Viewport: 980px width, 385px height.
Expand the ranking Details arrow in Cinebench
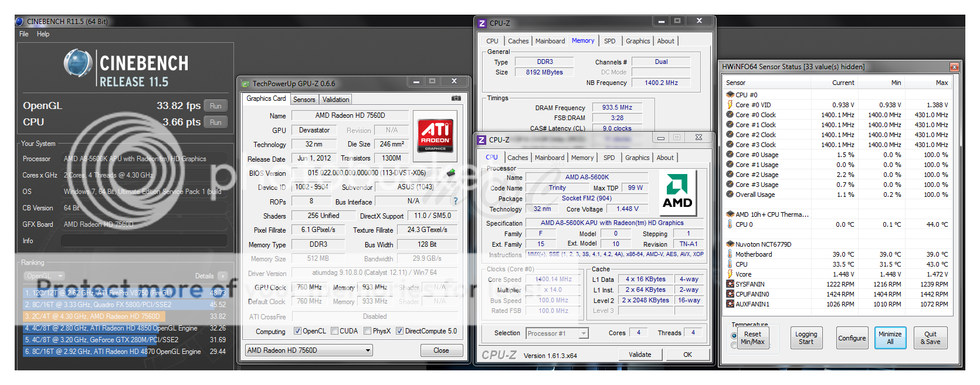(222, 276)
